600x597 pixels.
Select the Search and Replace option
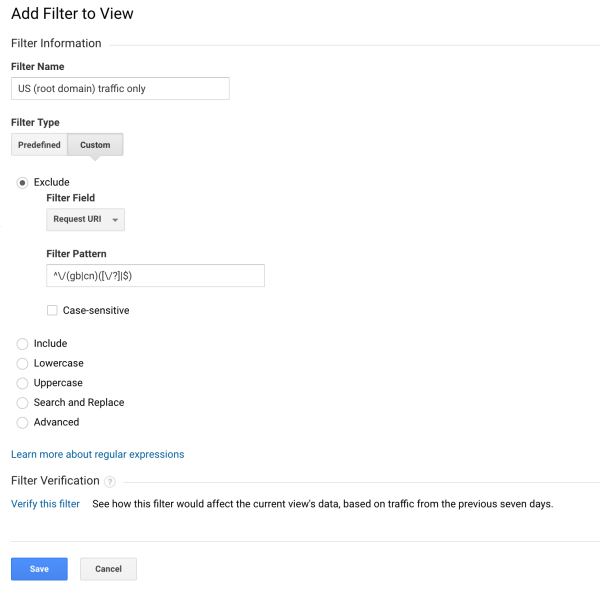click(x=22, y=403)
